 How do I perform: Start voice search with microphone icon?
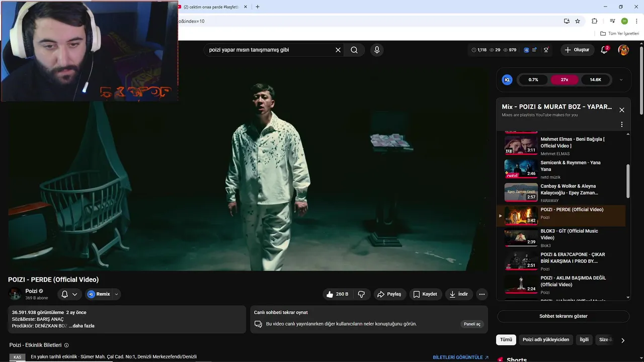[377, 50]
